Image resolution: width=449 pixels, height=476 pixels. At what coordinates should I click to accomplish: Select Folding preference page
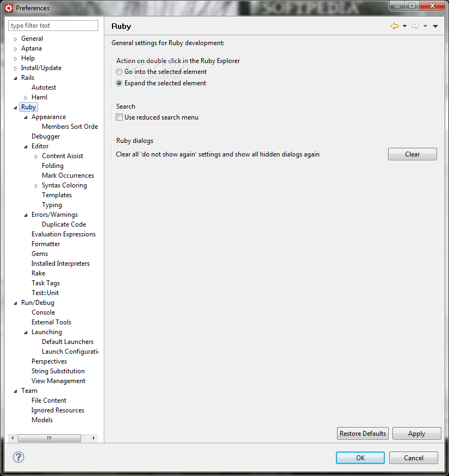[x=53, y=166]
